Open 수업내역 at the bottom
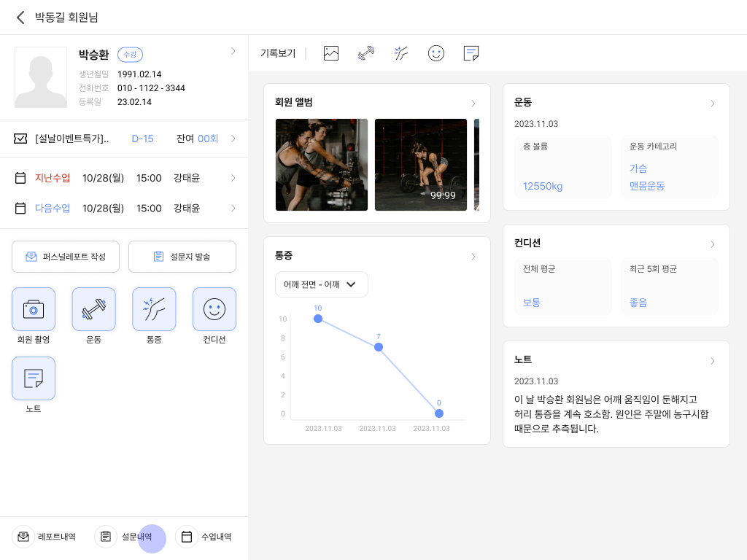The image size is (747, 560). coord(204,537)
